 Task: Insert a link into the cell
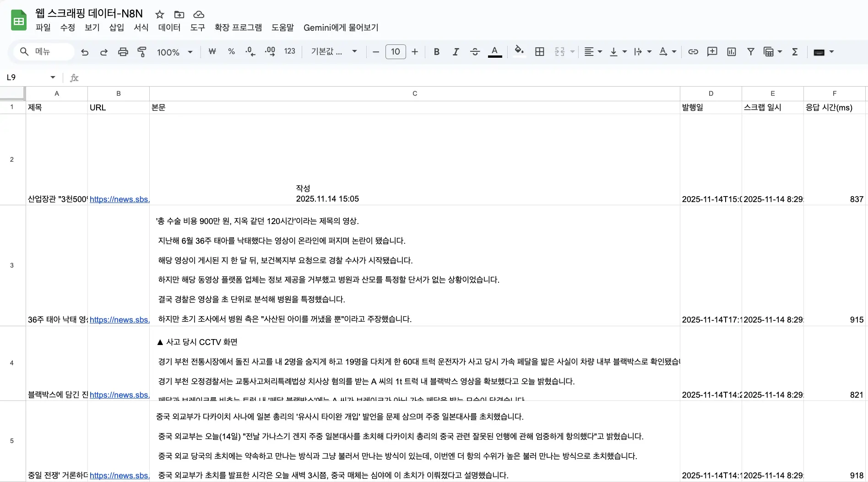693,52
